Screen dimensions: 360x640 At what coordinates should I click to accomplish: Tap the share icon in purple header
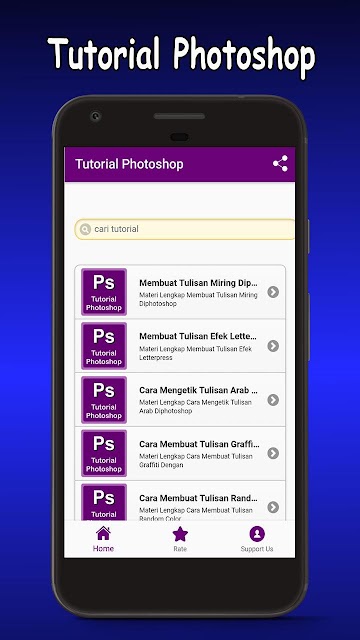pos(280,164)
